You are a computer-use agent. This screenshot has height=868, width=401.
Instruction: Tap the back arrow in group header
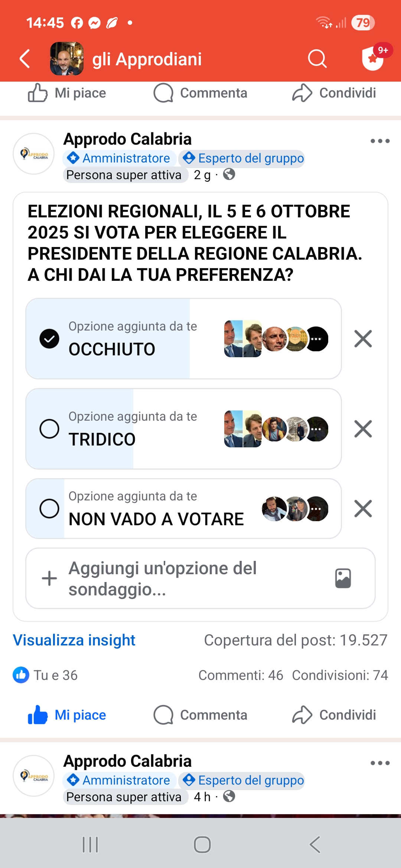pyautogui.click(x=25, y=59)
